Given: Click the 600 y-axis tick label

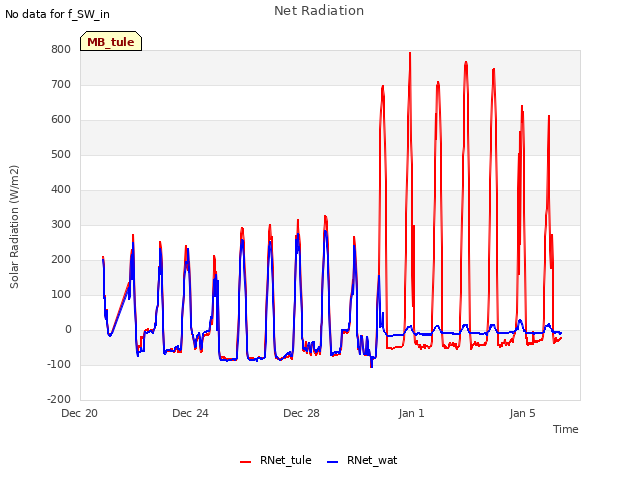Looking at the screenshot, I should click(61, 120).
